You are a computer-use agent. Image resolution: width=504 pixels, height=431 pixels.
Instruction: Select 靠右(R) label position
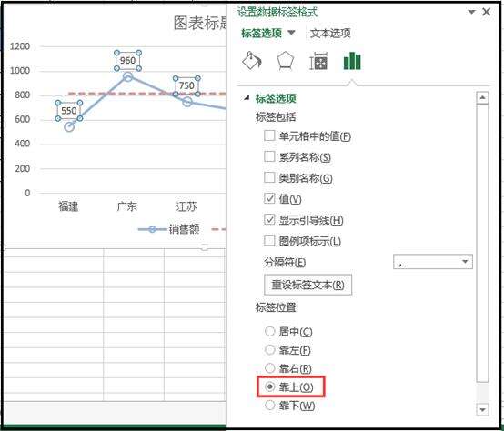tap(269, 368)
